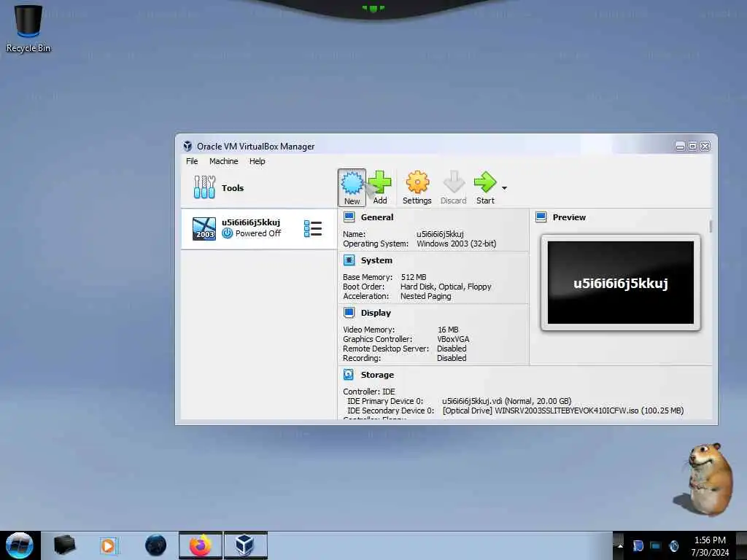
Task: Click the Storage section heading
Action: pyautogui.click(x=377, y=375)
